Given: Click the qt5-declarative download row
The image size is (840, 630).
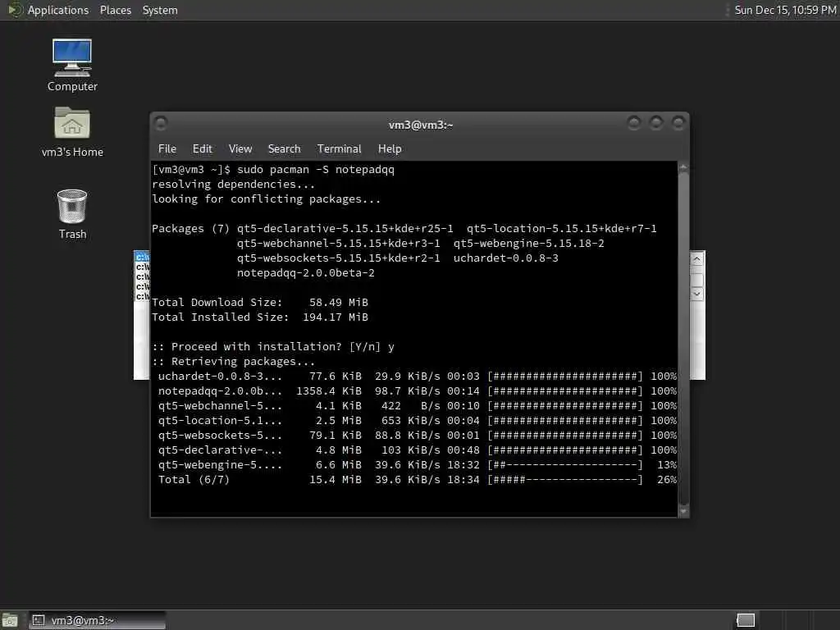Looking at the screenshot, I should click(418, 450).
